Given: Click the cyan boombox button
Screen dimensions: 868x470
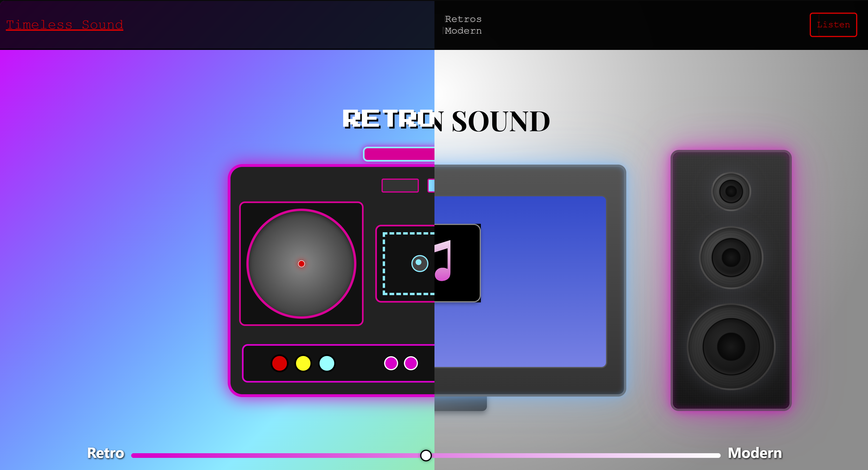Looking at the screenshot, I should click(x=327, y=363).
